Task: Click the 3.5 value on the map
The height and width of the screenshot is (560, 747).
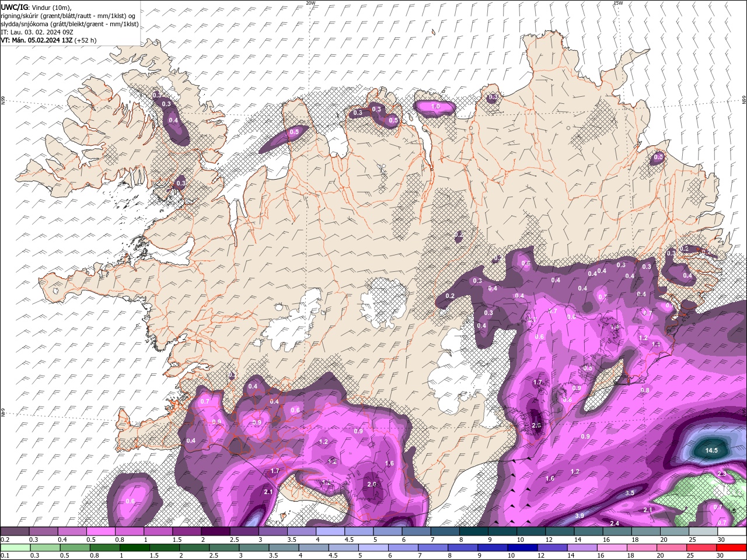Action: pos(630,493)
